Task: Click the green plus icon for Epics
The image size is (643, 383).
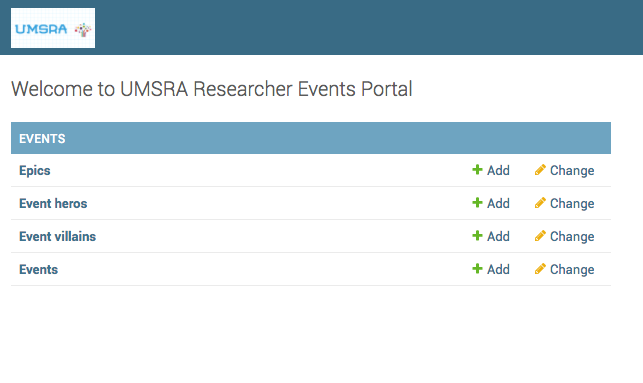Action: click(477, 170)
